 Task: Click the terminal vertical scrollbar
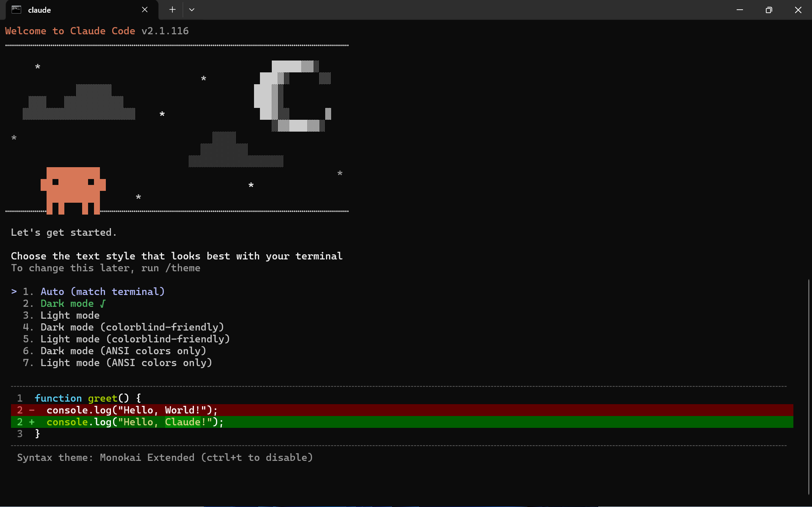coord(809,386)
